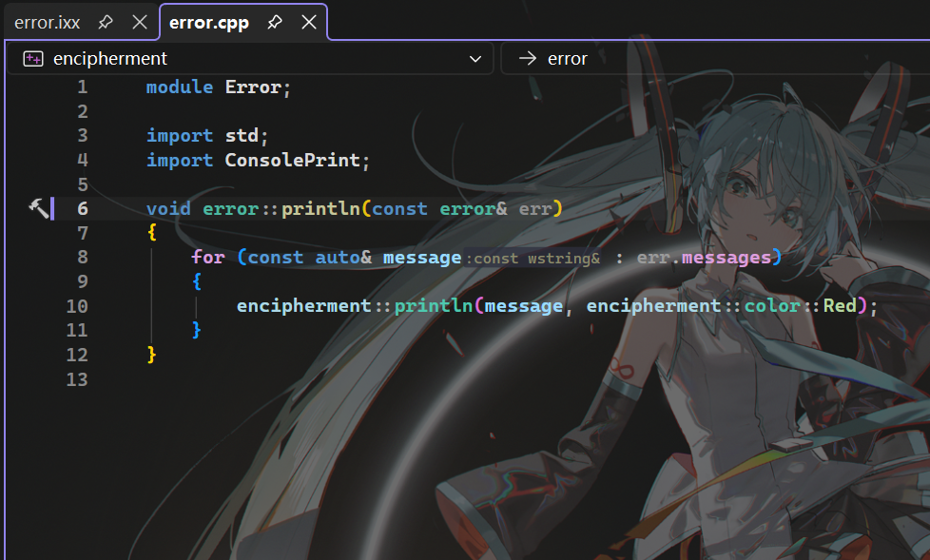Click the arrow icon beside error scope
The image size is (930, 560).
pos(527,59)
